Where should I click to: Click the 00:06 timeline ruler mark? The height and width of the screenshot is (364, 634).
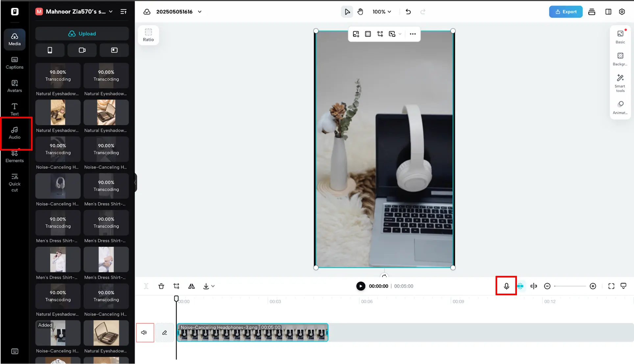[367, 302]
